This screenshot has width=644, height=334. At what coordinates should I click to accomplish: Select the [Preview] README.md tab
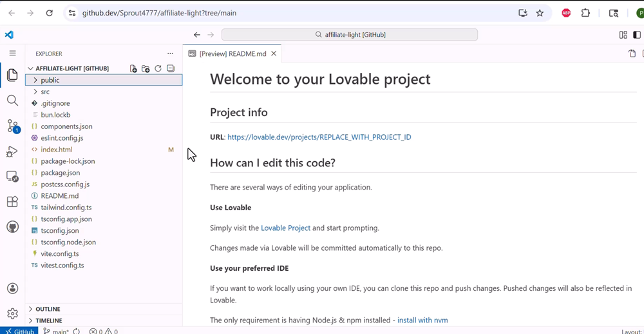[232, 54]
